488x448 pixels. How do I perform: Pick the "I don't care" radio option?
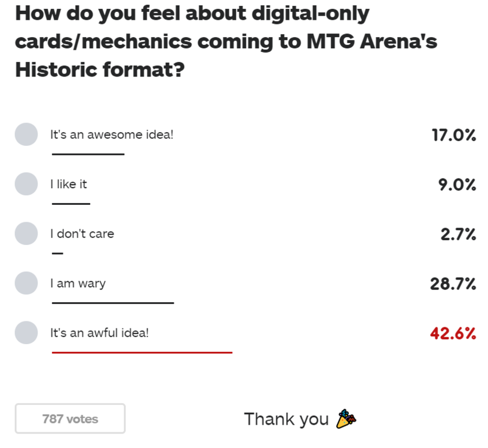(26, 234)
